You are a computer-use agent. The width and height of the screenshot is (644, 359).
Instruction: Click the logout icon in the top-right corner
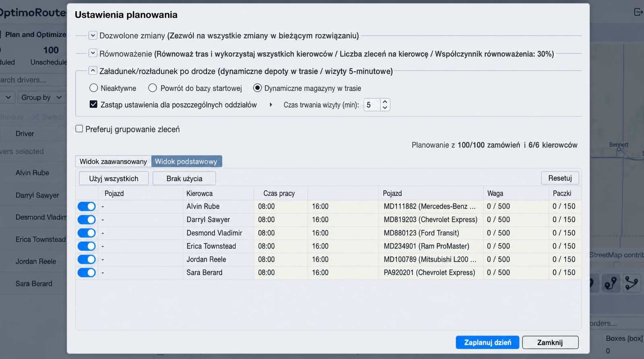pyautogui.click(x=638, y=12)
